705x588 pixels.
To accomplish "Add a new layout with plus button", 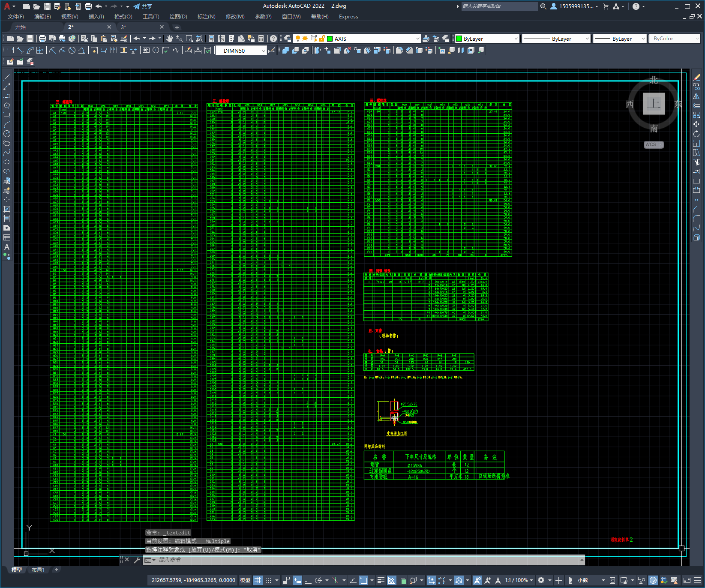I will (57, 570).
